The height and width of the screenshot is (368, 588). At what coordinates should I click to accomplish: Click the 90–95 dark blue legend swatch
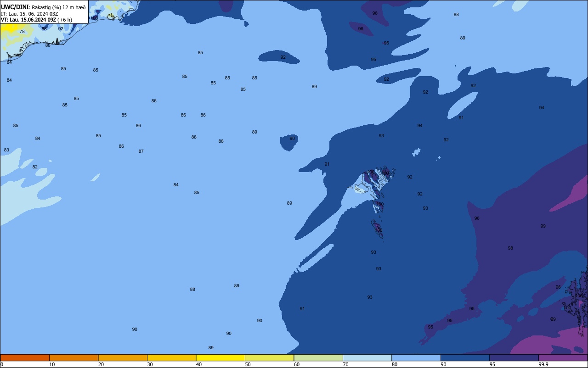[465, 357]
